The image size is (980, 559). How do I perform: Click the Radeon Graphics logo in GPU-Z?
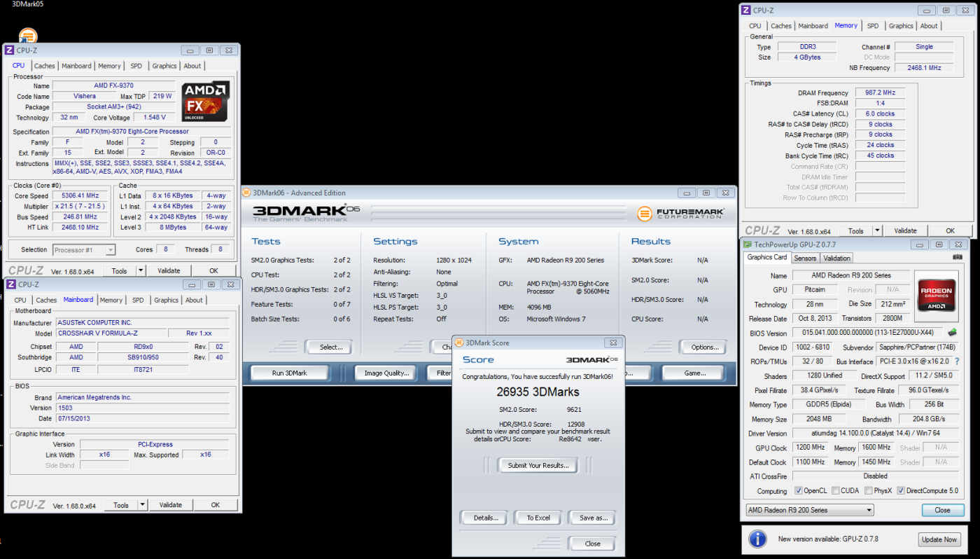point(937,296)
